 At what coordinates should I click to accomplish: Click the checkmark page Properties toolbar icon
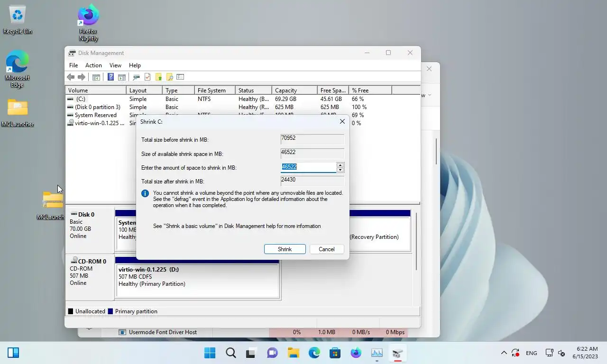click(147, 77)
